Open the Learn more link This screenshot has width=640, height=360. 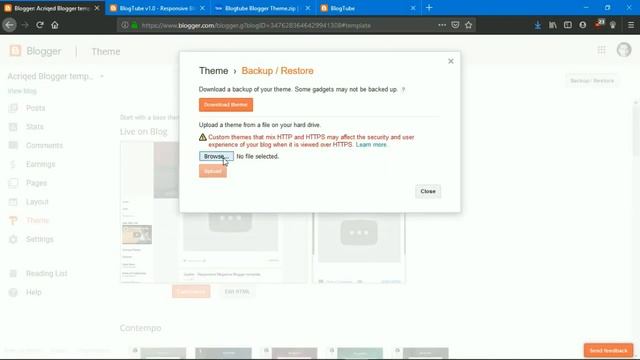pos(371,144)
